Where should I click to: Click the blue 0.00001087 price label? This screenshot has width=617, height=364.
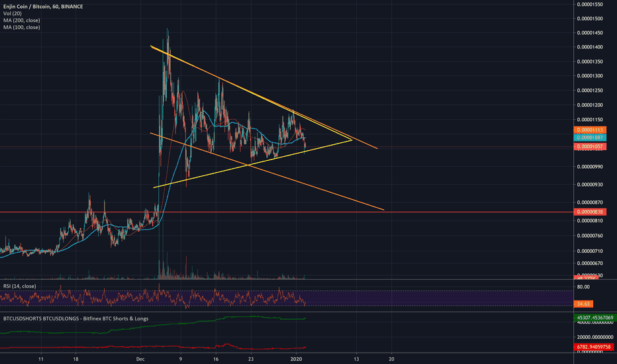pyautogui.click(x=590, y=138)
